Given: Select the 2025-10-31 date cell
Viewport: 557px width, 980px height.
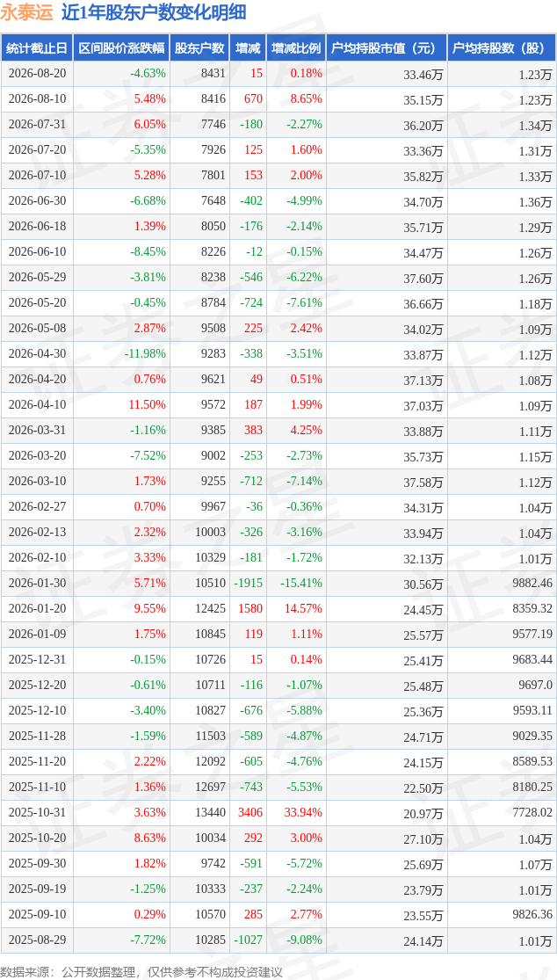Looking at the screenshot, I should click(x=37, y=812).
